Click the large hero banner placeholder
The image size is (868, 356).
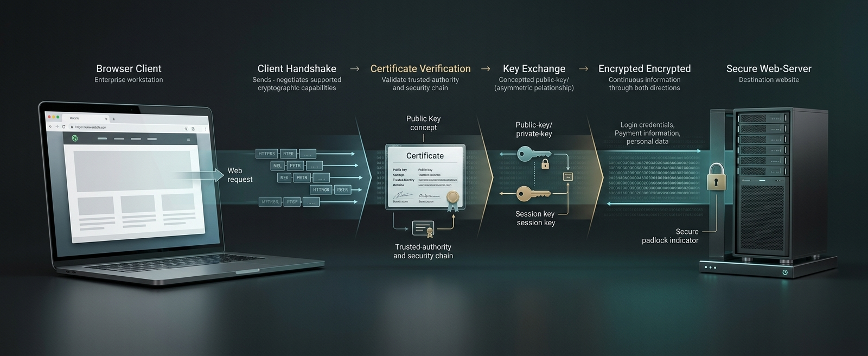pyautogui.click(x=133, y=171)
